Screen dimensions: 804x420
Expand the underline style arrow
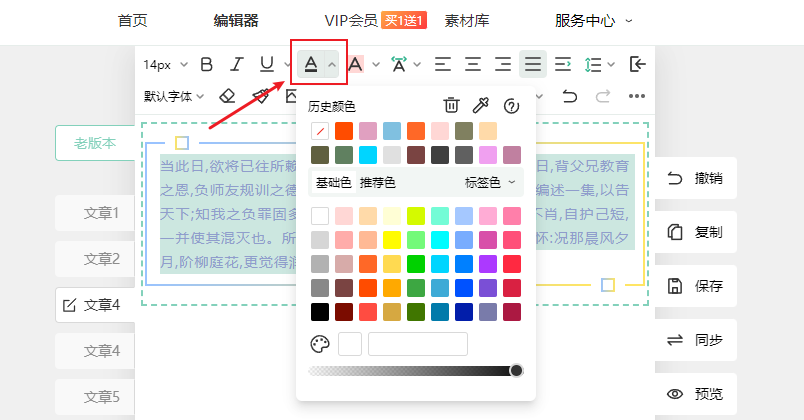point(287,65)
